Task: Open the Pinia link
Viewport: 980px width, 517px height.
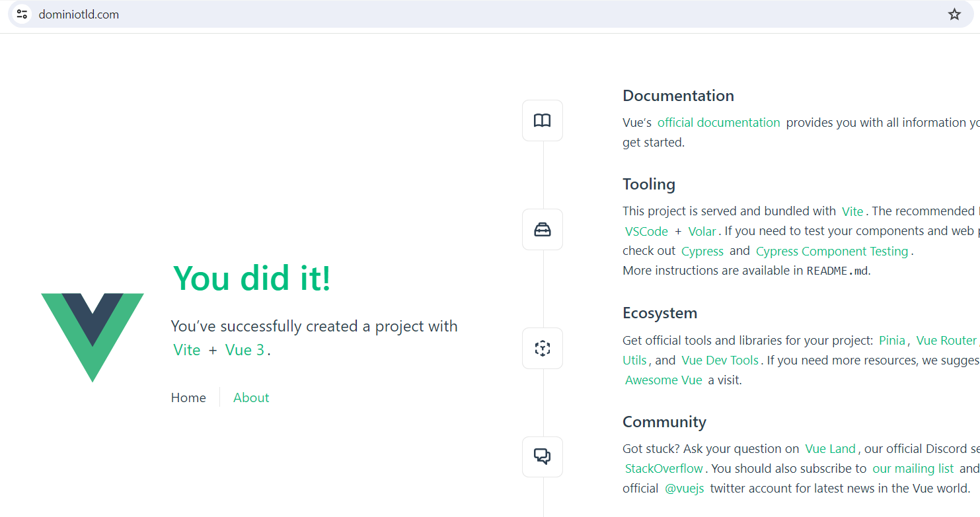Action: tap(892, 341)
